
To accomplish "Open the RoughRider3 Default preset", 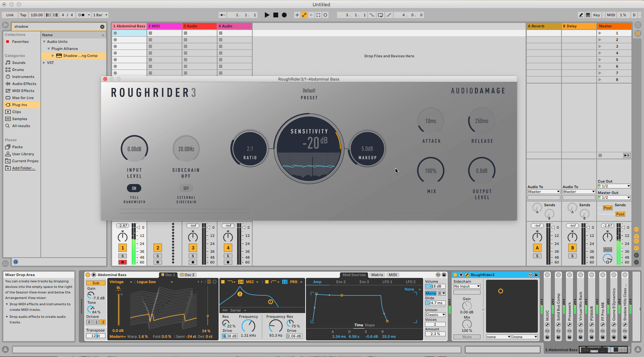I will pyautogui.click(x=309, y=91).
